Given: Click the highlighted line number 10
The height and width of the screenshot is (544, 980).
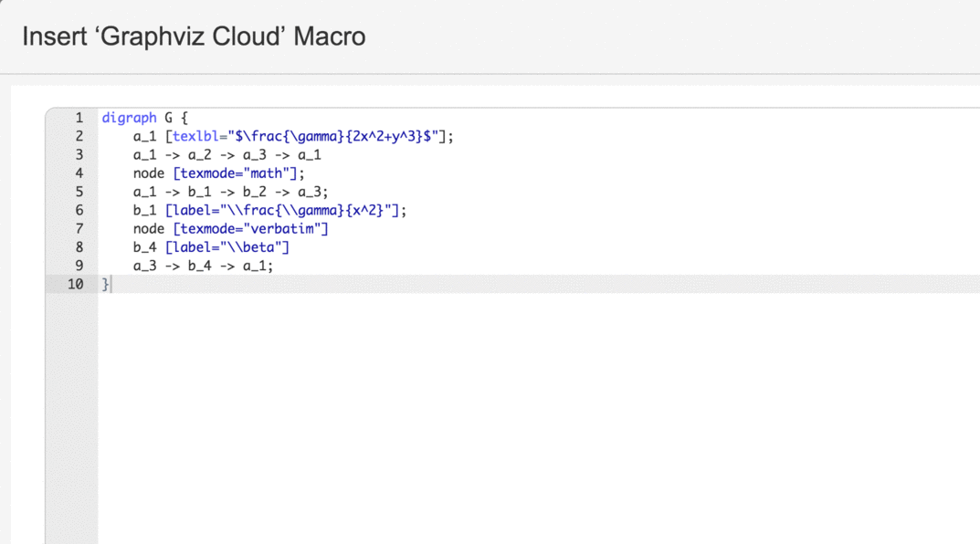Looking at the screenshot, I should [75, 284].
